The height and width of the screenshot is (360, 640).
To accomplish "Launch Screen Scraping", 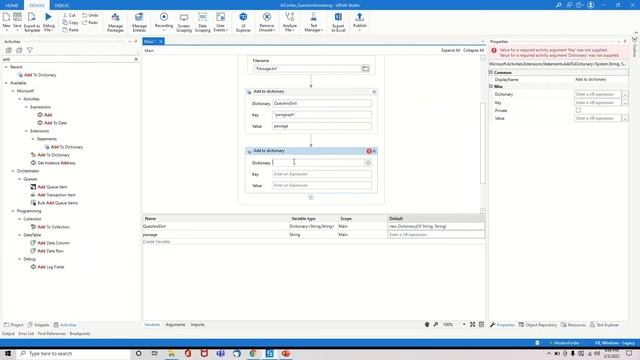I will pyautogui.click(x=184, y=22).
